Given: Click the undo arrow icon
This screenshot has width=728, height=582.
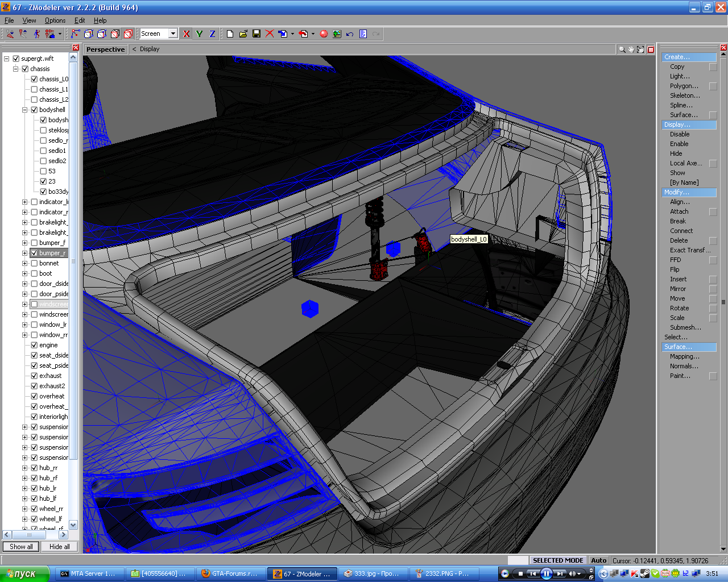Looking at the screenshot, I should coord(350,34).
